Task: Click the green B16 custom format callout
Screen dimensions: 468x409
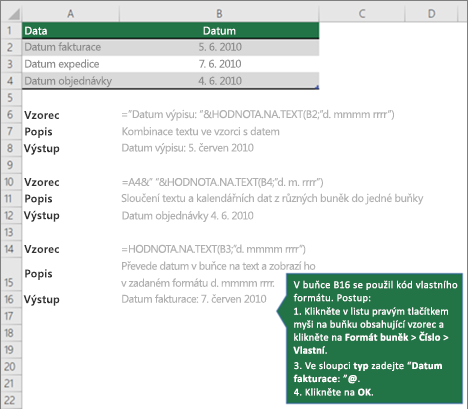Action: 374,338
